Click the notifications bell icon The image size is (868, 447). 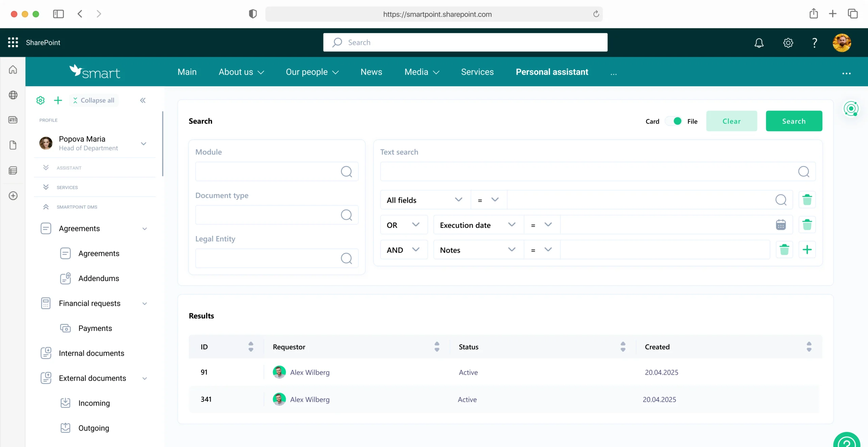point(759,43)
